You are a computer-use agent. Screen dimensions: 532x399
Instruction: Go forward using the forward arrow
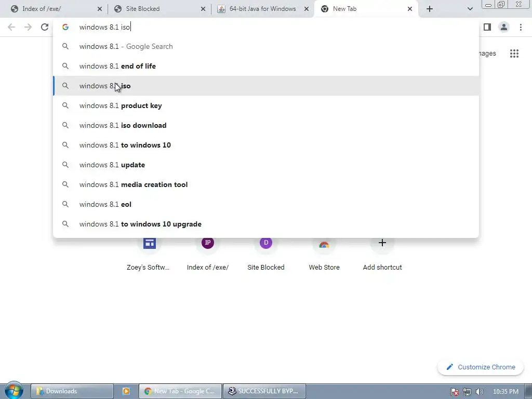point(28,27)
